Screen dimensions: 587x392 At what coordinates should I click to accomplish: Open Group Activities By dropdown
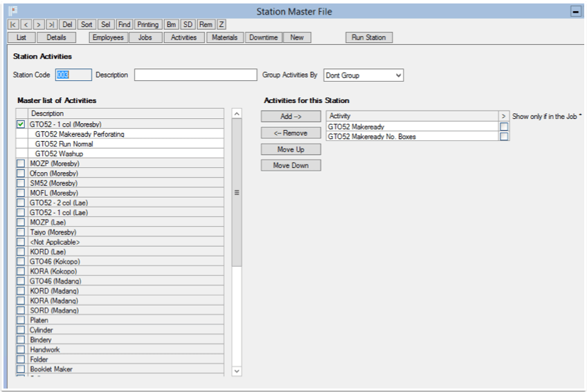coord(363,75)
